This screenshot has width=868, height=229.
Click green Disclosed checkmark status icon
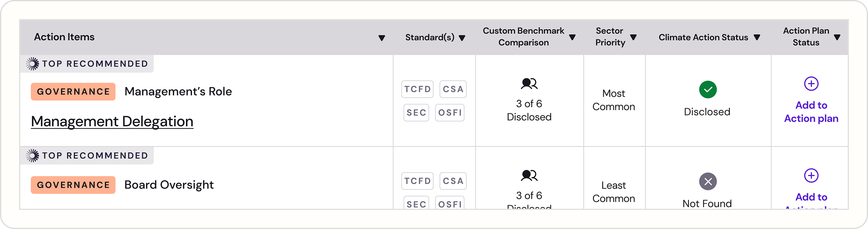point(708,89)
